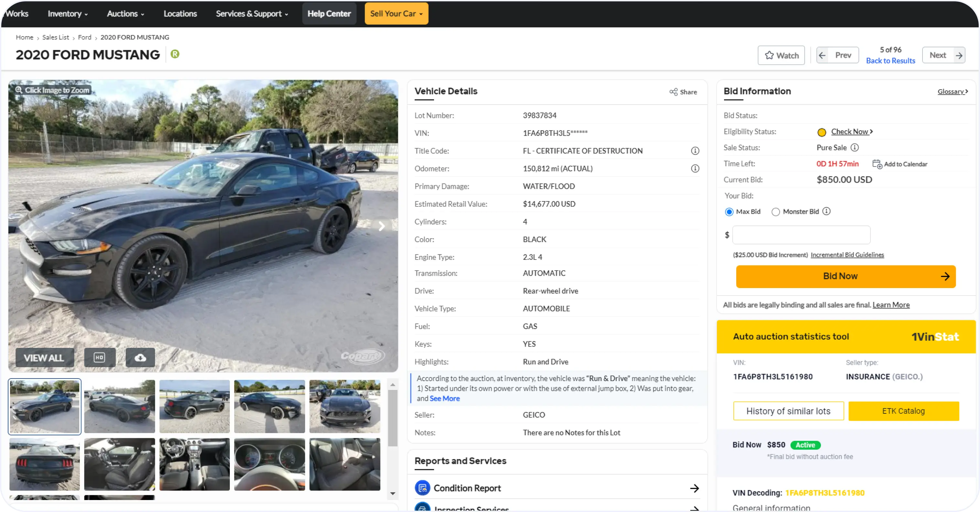Click the image download icon

[140, 357]
